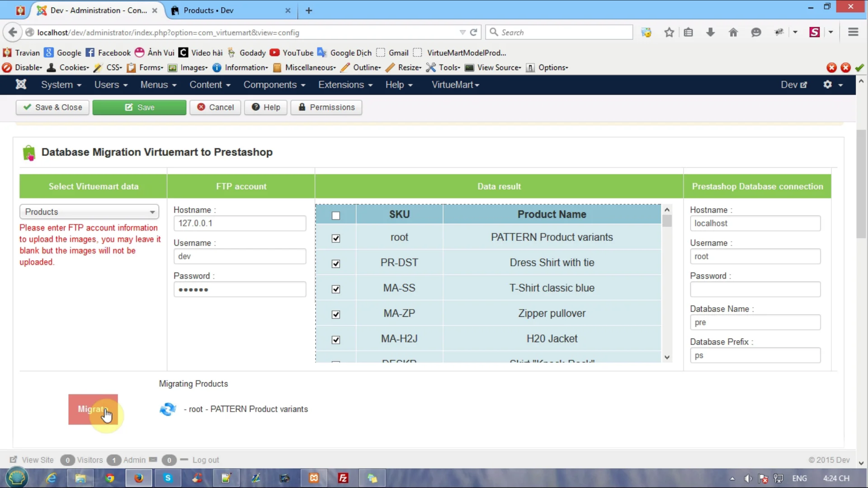The width and height of the screenshot is (868, 488).
Task: Toggle the select-all checkbox in the data header
Action: [x=335, y=216]
